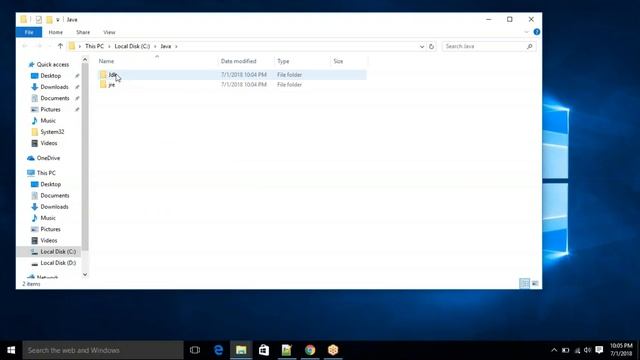Open the View ribbon tab

109,32
